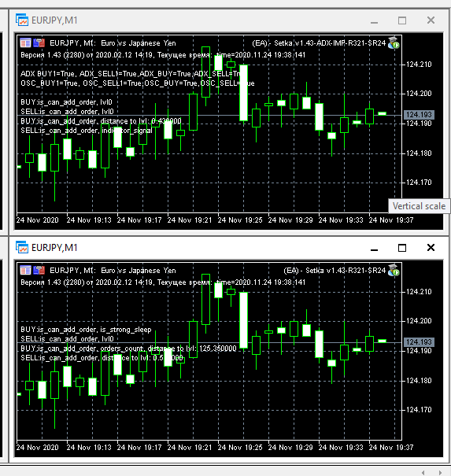
Task: Maximize the top EURJPY,M1 chart window
Action: click(402, 20)
